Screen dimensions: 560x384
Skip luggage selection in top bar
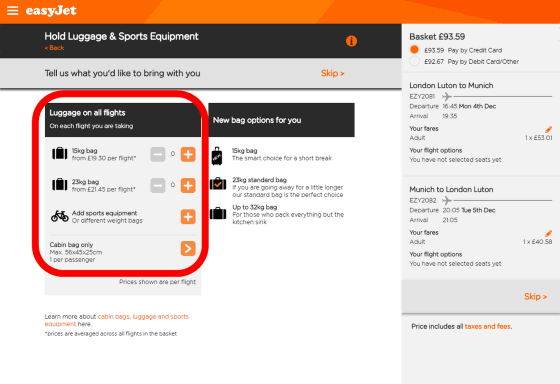pos(332,73)
